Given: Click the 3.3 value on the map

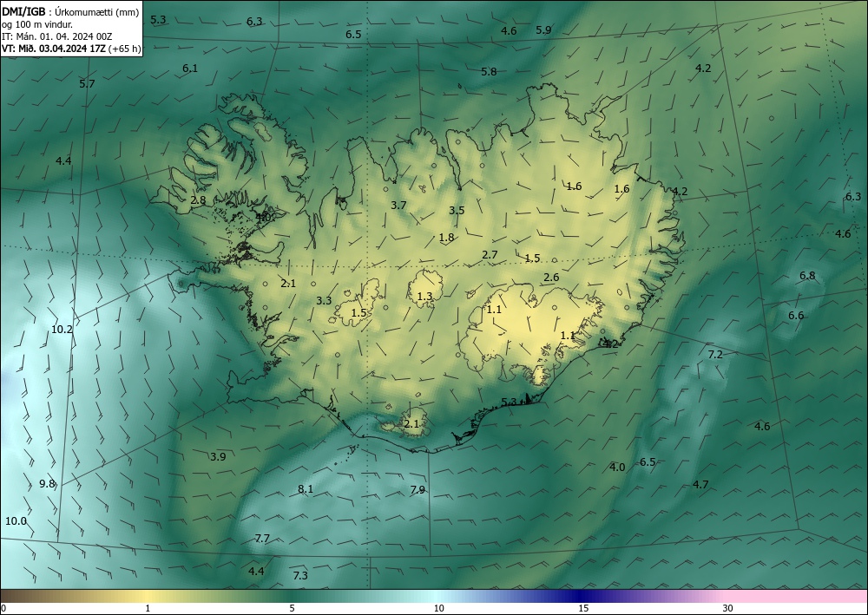Looking at the screenshot, I should pyautogui.click(x=324, y=300).
